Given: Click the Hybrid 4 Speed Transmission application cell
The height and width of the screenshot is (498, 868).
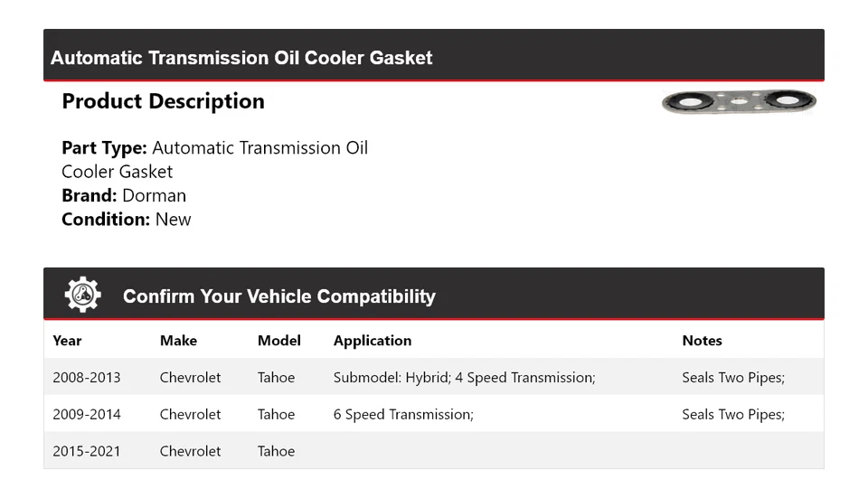Looking at the screenshot, I should 464,377.
